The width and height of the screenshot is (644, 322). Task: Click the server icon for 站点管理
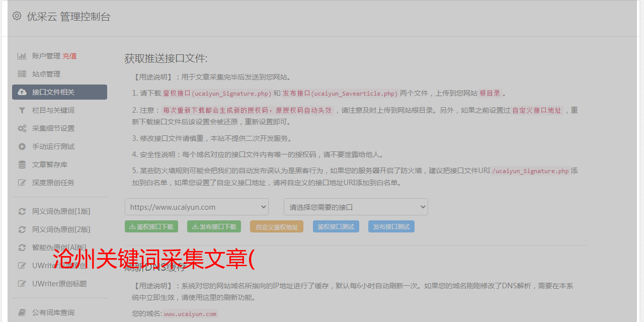pos(22,74)
